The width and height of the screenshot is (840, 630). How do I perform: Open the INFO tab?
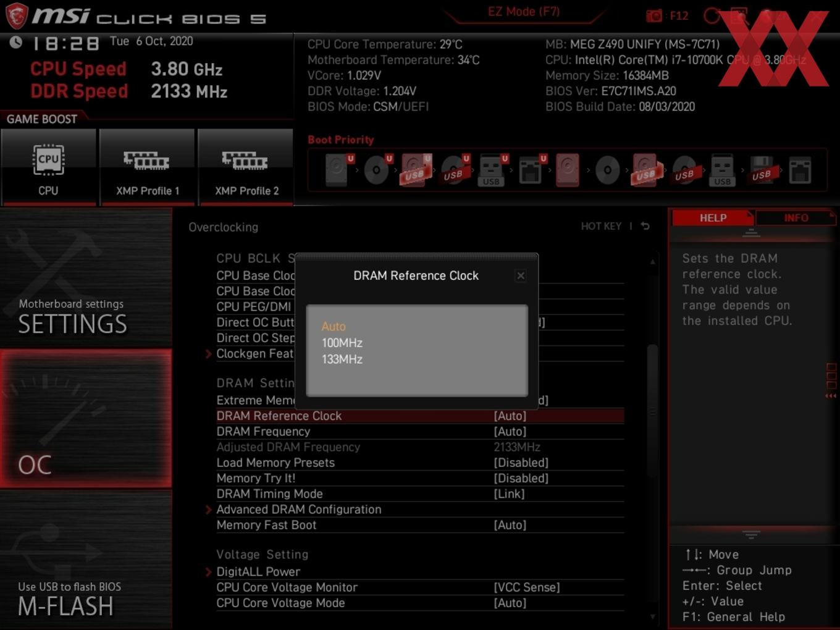(x=796, y=217)
